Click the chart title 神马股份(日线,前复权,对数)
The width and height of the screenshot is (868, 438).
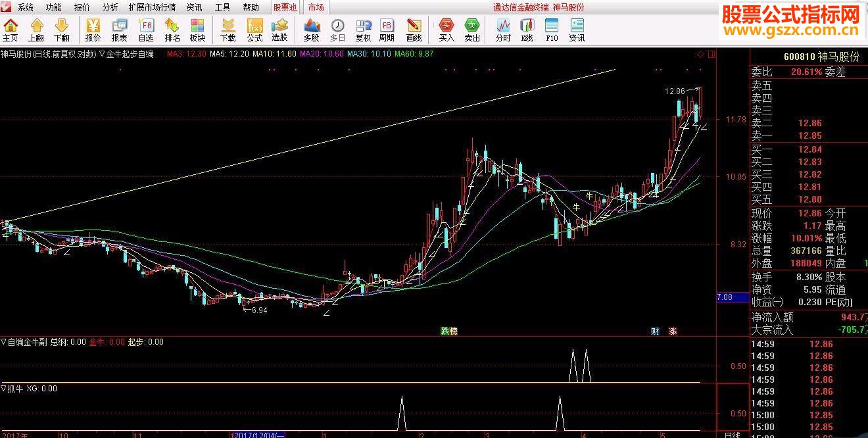click(x=48, y=54)
